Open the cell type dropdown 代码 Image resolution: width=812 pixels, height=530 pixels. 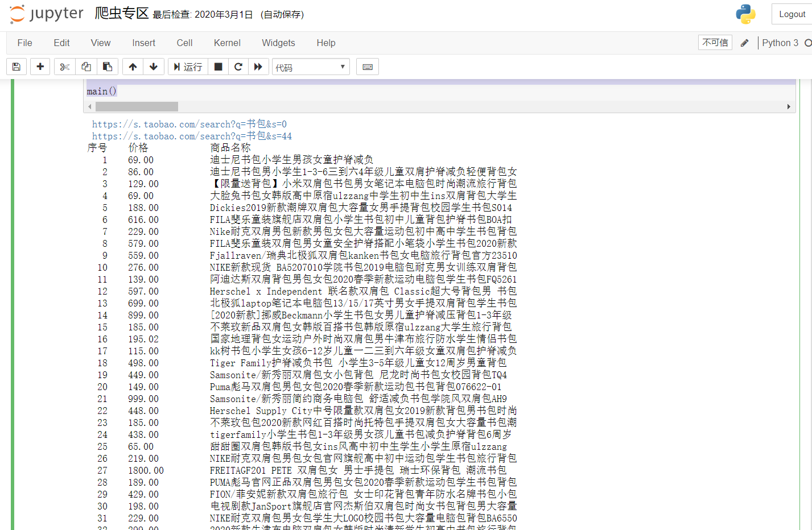pyautogui.click(x=311, y=67)
